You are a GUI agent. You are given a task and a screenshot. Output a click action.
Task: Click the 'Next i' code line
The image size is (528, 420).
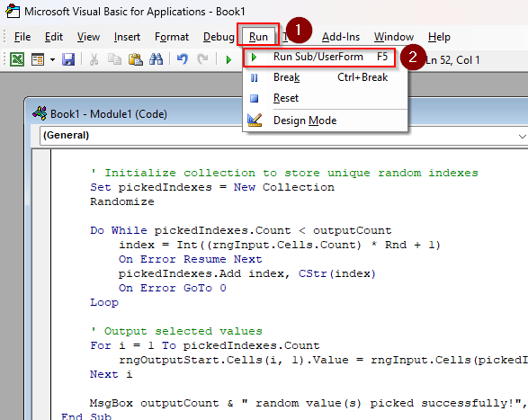pyautogui.click(x=112, y=374)
